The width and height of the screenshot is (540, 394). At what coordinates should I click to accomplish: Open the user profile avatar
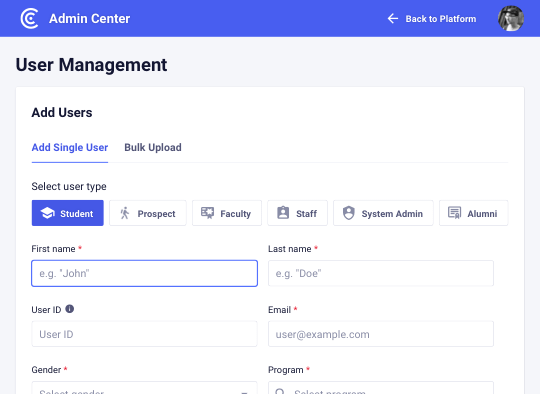tap(511, 18)
